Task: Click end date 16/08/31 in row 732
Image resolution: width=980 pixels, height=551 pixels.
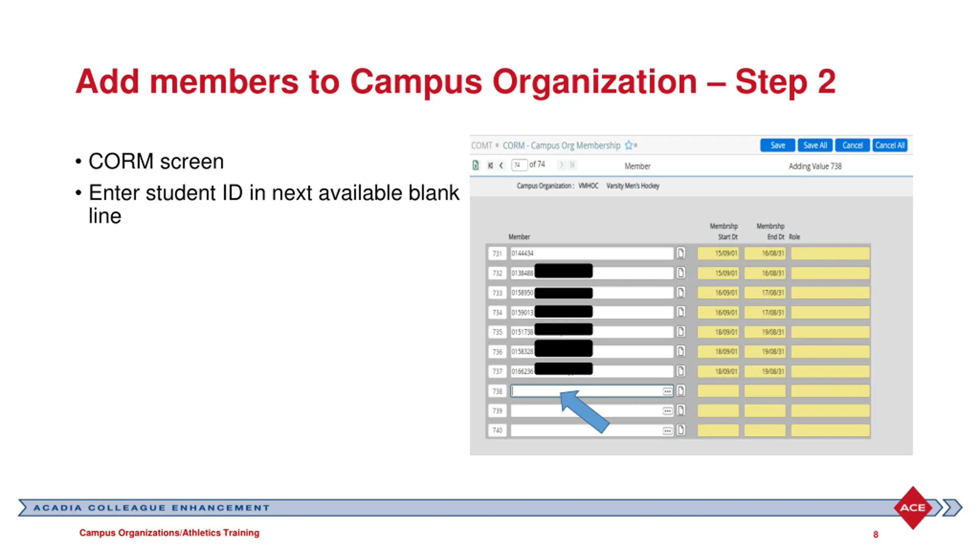Action: point(765,273)
